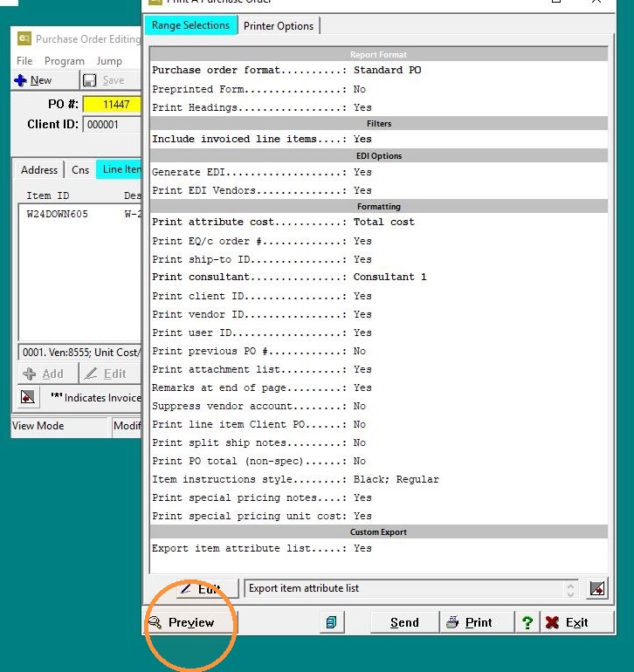This screenshot has width=634, height=672.
Task: Click Save in Purchase Order Editing toolbar
Action: coord(111,80)
